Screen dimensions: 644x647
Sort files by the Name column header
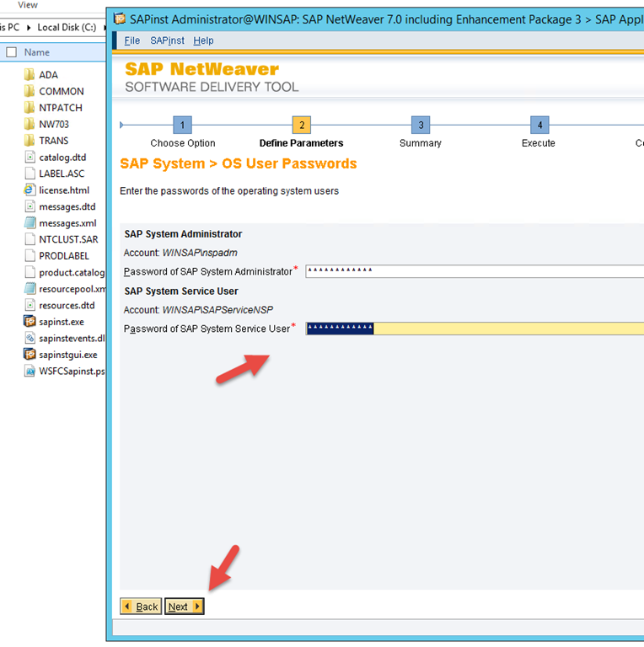pyautogui.click(x=37, y=52)
